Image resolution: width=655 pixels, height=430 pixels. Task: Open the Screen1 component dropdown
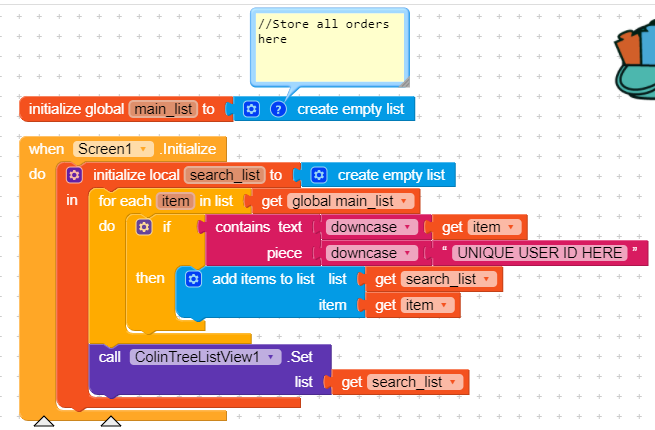coord(143,149)
